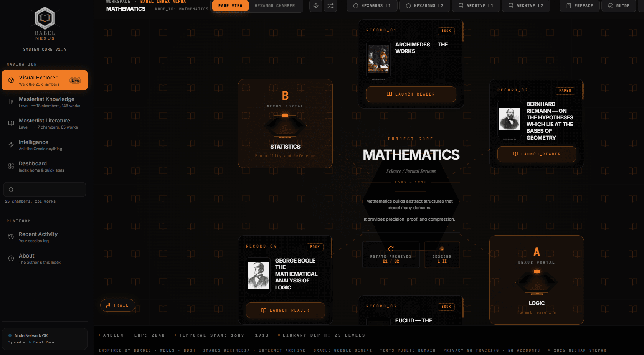Click the sidebar search input field
644x355 pixels.
[x=45, y=190]
